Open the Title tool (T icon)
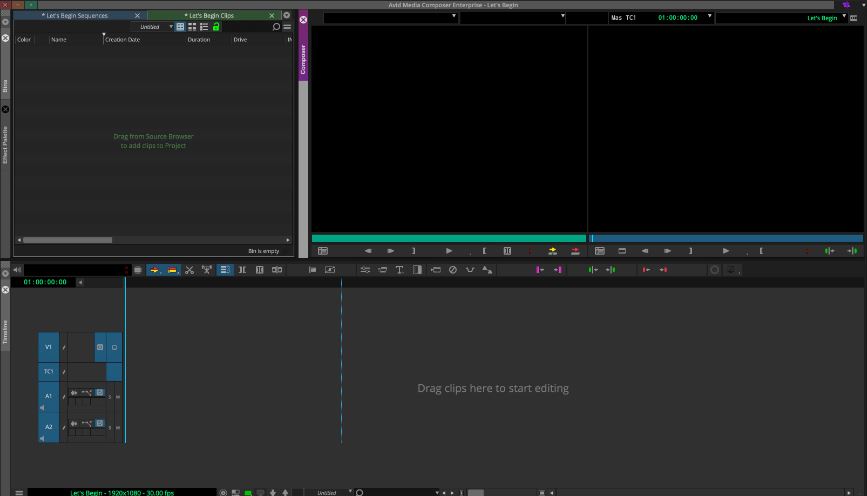The image size is (867, 496). pyautogui.click(x=399, y=270)
